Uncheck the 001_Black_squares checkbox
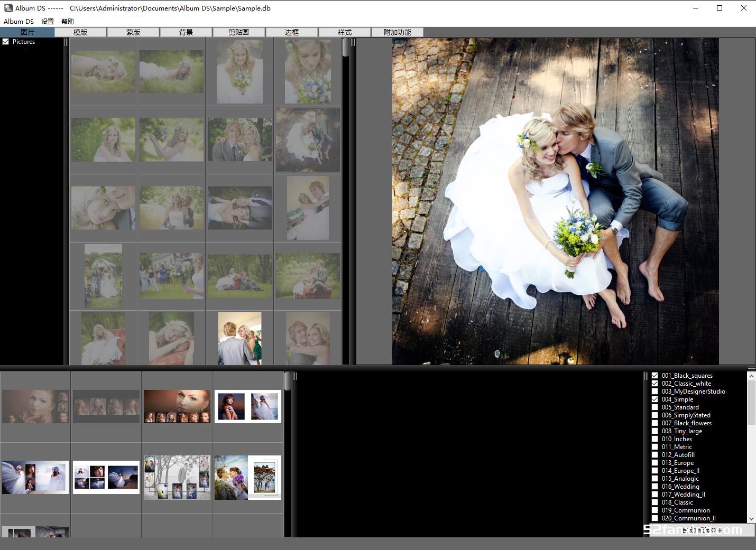Screen dimensions: 756x550 (655, 376)
